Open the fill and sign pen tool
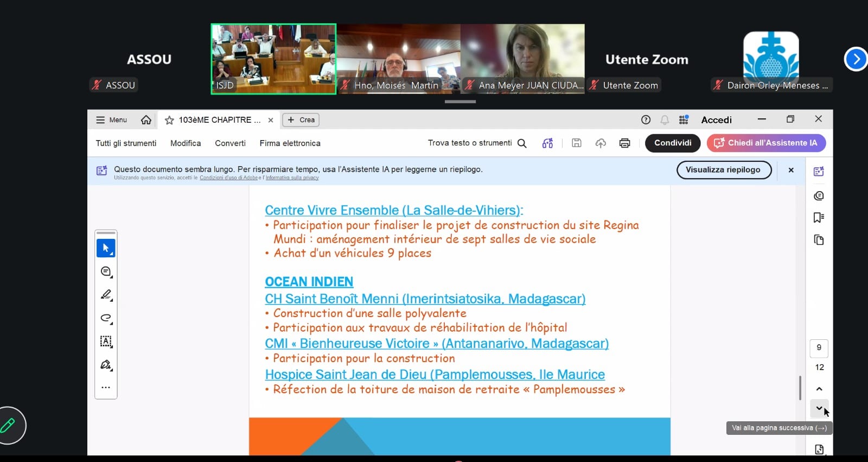 click(x=106, y=365)
